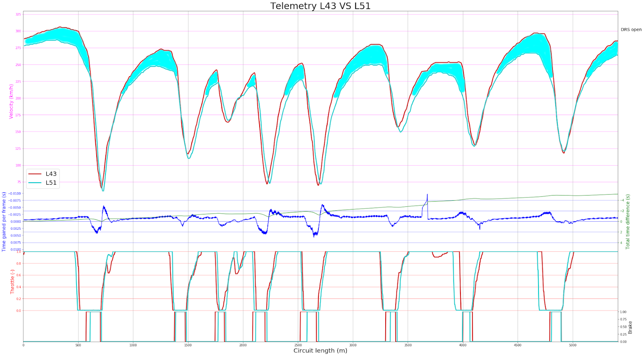Click the 200 tick on the velocity axis
The width and height of the screenshot is (644, 356).
pos(18,98)
